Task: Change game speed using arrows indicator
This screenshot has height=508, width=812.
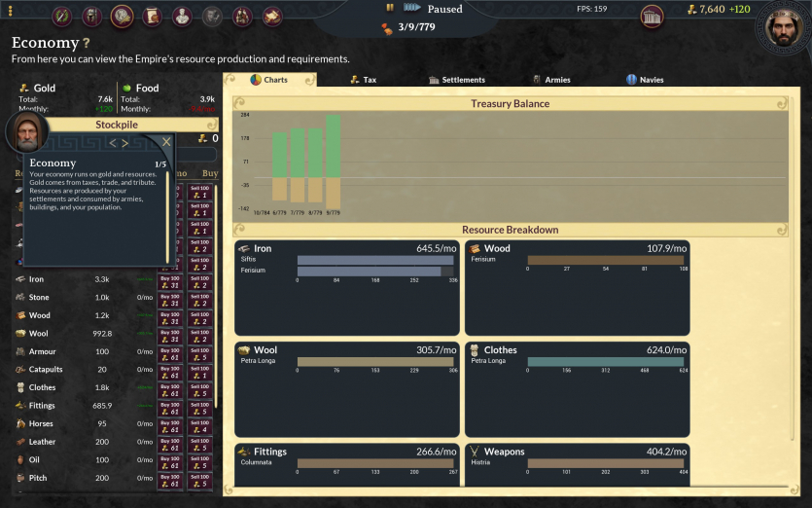Action: tap(412, 8)
